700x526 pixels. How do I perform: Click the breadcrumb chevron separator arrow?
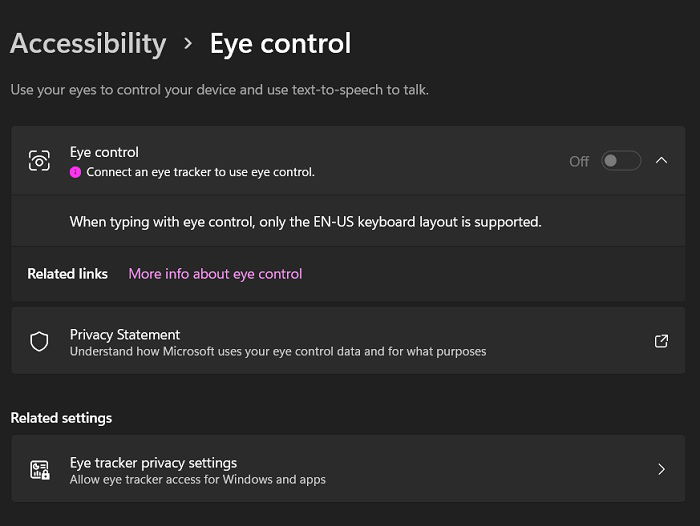[188, 43]
